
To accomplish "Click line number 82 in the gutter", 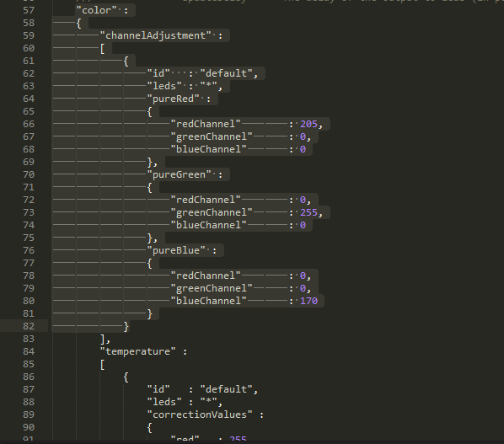I will point(29,326).
